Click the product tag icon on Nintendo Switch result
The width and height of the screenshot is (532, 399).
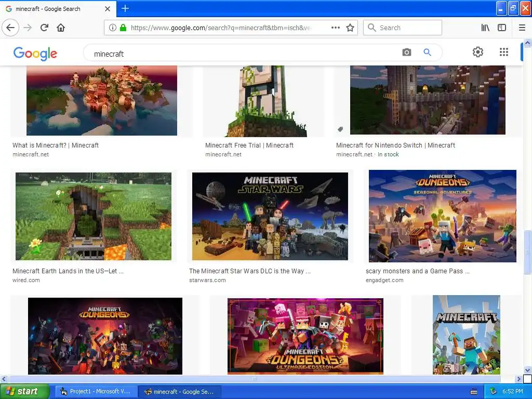(340, 129)
